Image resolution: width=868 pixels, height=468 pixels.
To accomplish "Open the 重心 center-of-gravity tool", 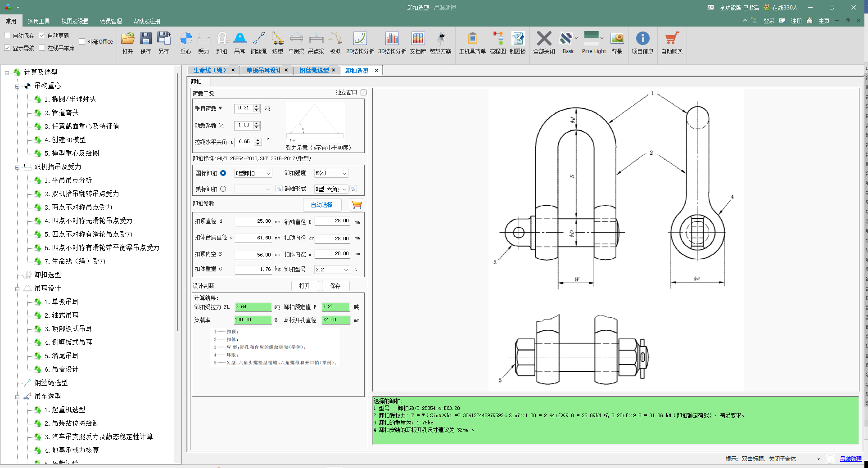I will 186,43.
